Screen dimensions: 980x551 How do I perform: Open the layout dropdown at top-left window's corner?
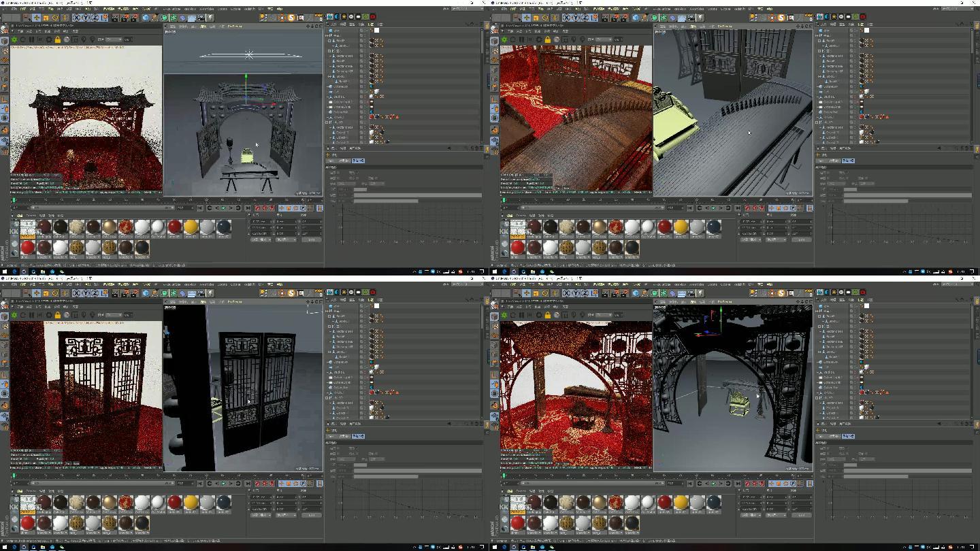point(468,8)
